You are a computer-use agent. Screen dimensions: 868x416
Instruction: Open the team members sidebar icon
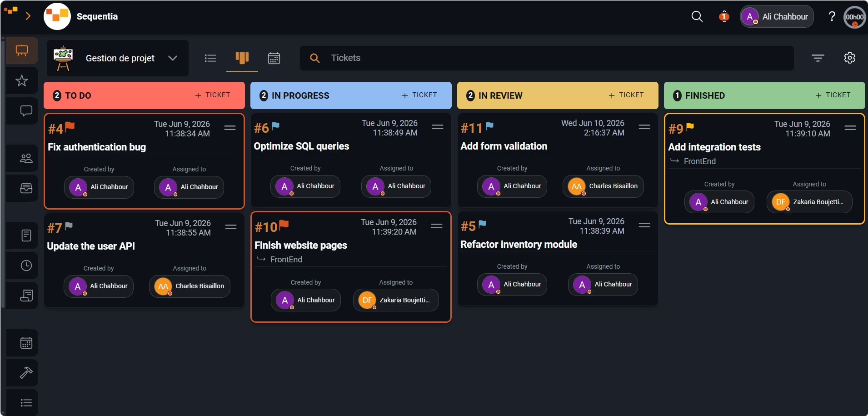click(26, 158)
